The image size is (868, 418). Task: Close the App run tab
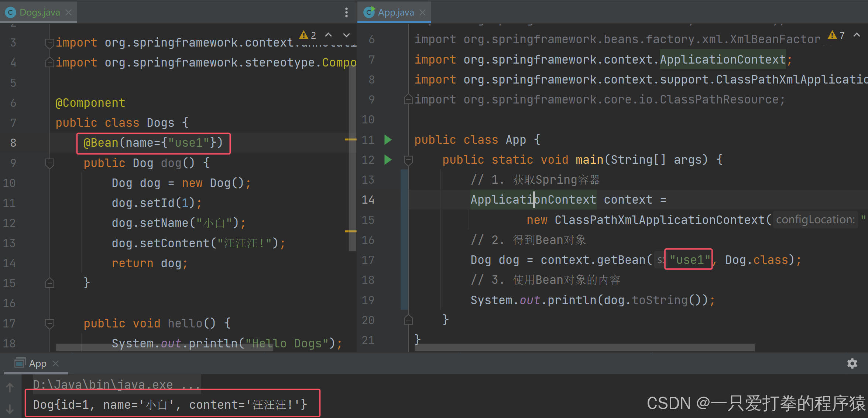56,364
